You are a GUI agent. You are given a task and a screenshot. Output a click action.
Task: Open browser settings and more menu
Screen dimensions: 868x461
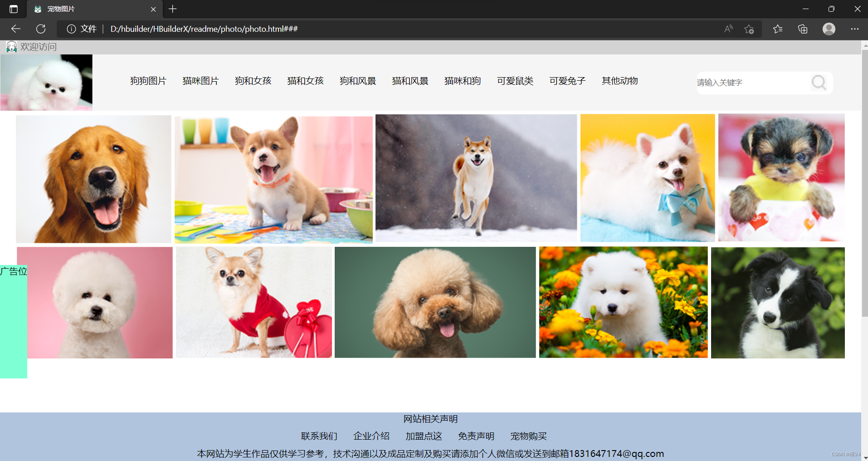coord(855,29)
